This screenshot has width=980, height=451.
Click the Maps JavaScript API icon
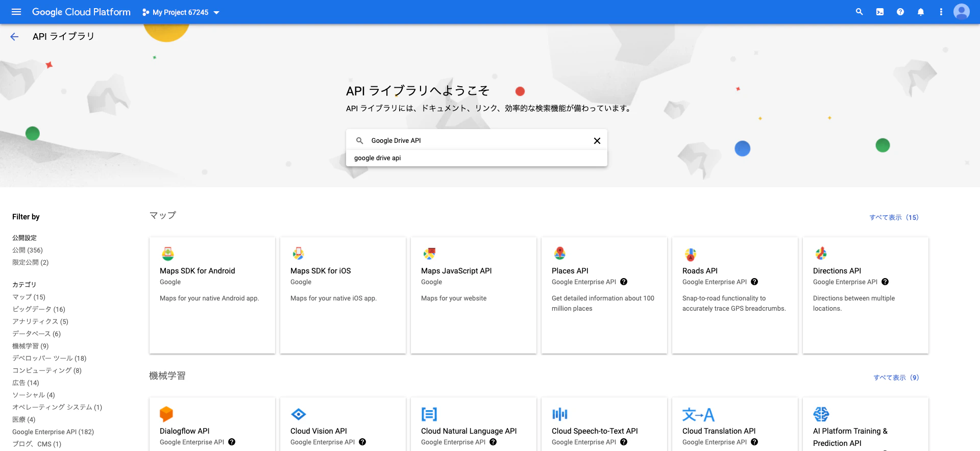click(x=429, y=254)
